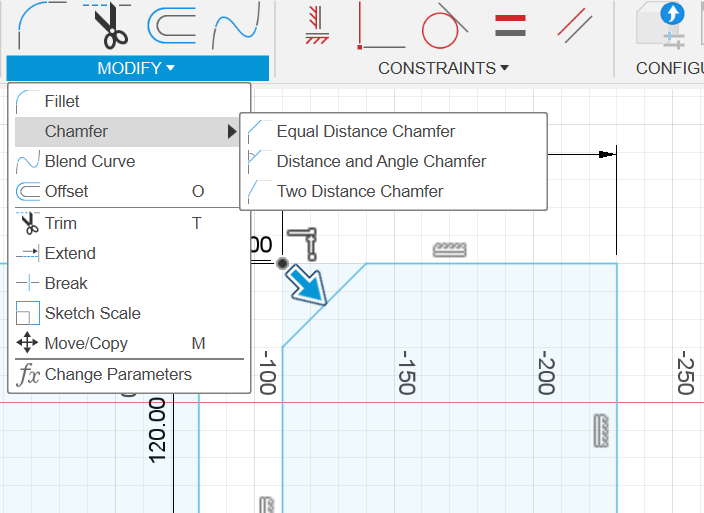The image size is (704, 513).
Task: Click the Move/Copy menu item
Action: [x=86, y=343]
